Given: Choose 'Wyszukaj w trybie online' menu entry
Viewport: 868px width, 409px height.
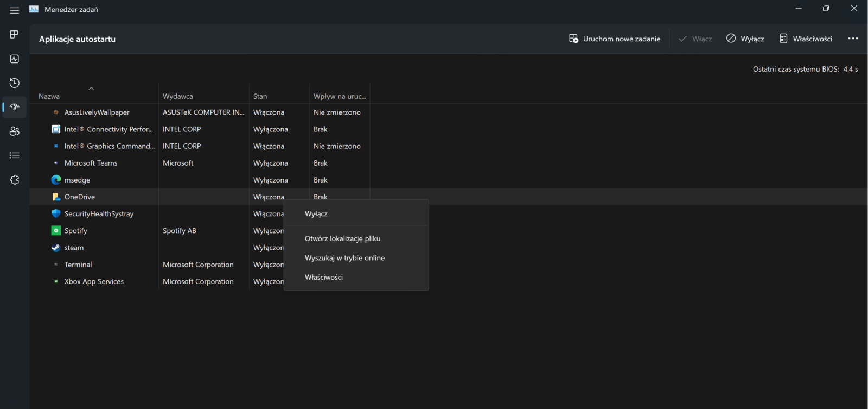Looking at the screenshot, I should (344, 258).
